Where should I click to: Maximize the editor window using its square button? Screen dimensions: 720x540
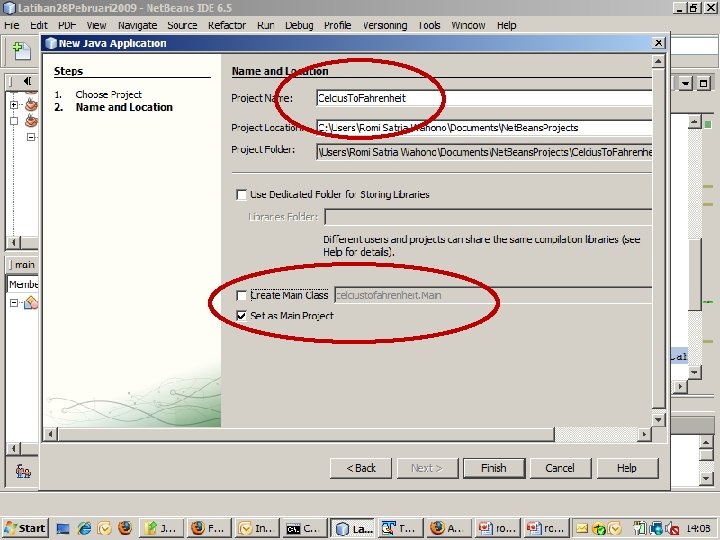[703, 84]
